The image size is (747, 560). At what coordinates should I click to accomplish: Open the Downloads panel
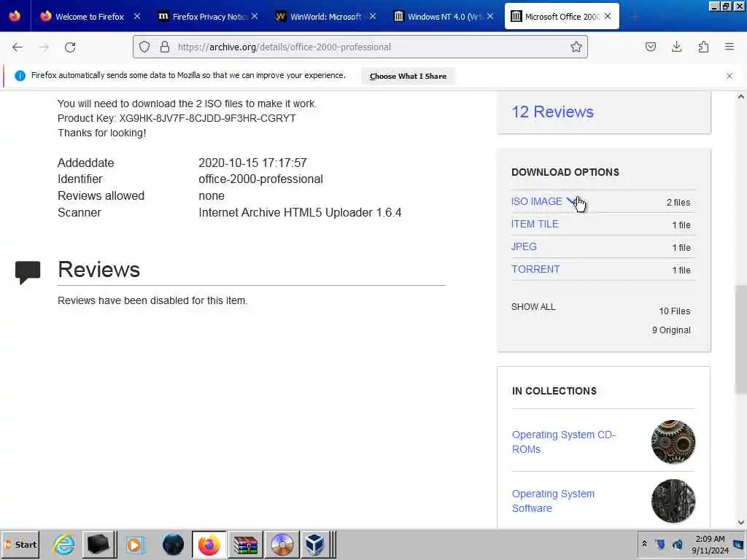coord(676,47)
